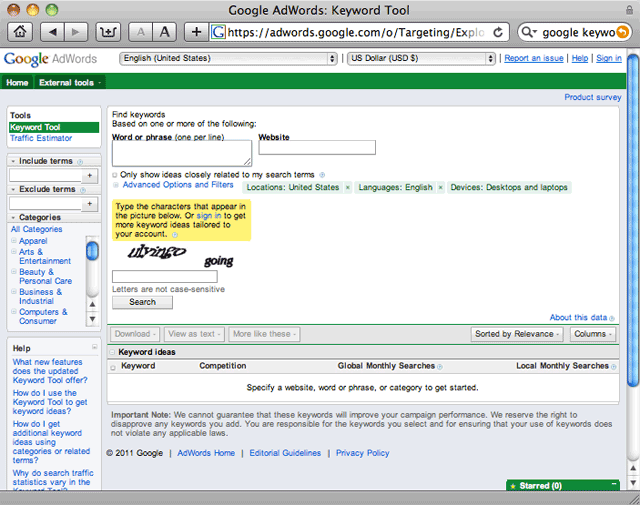The width and height of the screenshot is (640, 505).
Task: Click the orange search snapback arrow
Action: (x=622, y=32)
